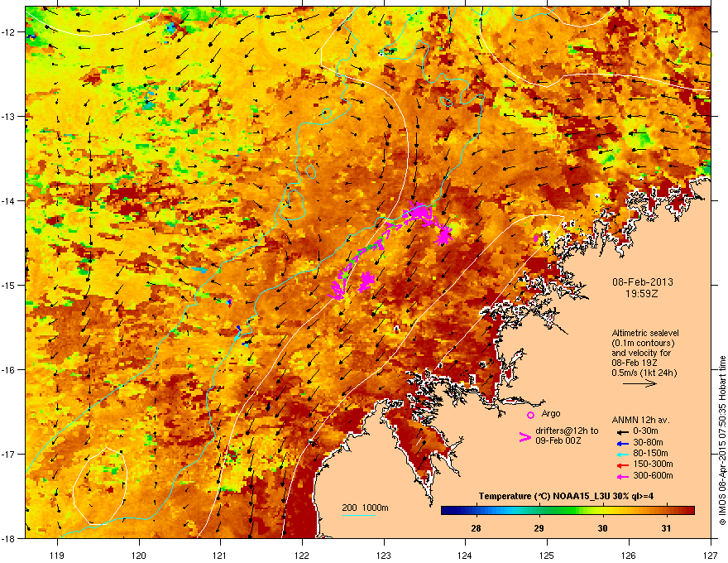The image size is (728, 563).
Task: Click the '(0.1m contours)' text
Action: tap(643, 343)
